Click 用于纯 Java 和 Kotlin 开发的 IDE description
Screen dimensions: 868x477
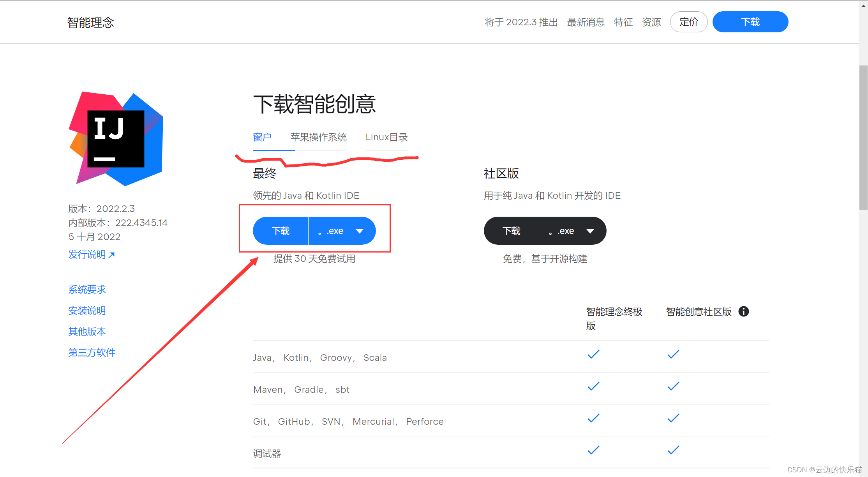point(552,196)
